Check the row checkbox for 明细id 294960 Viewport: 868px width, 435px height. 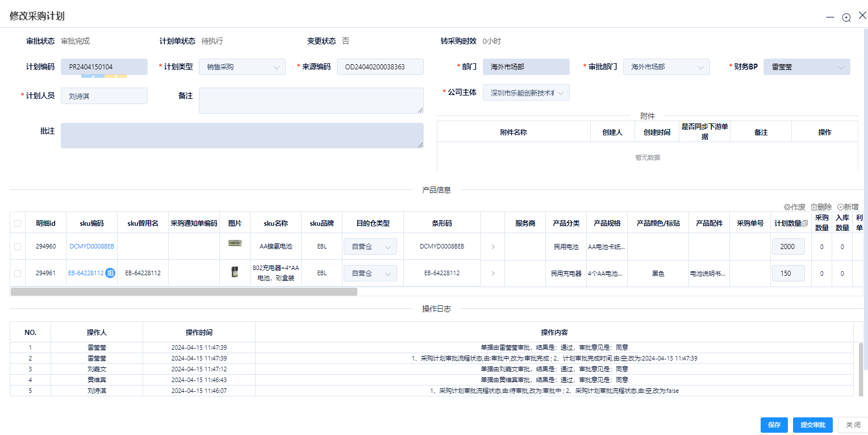pyautogui.click(x=17, y=246)
